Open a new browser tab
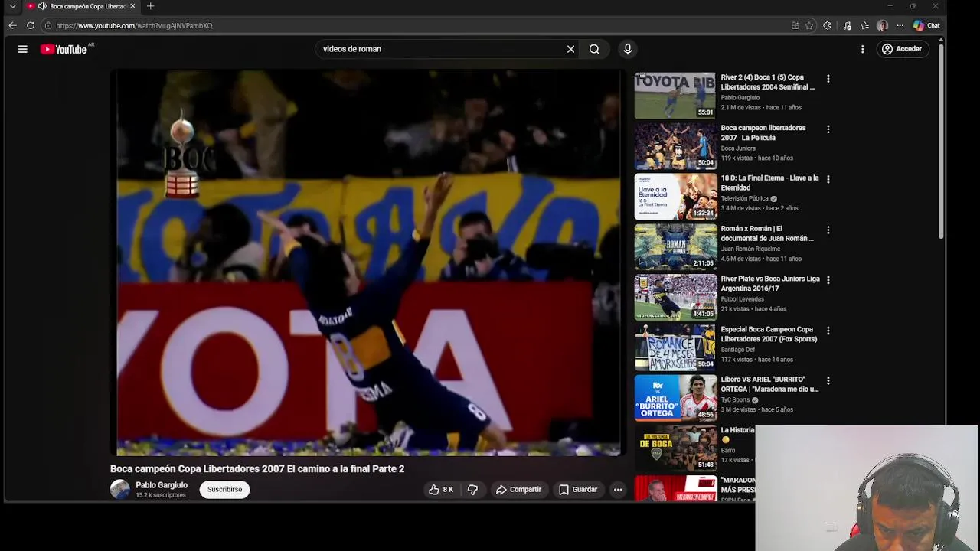Viewport: 980px width, 551px height. 150,6
